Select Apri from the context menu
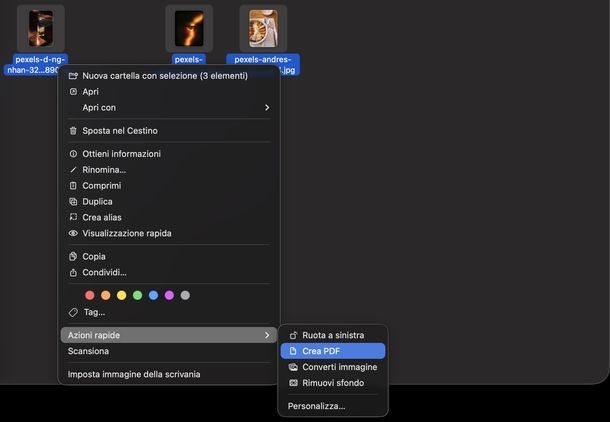 click(169, 91)
